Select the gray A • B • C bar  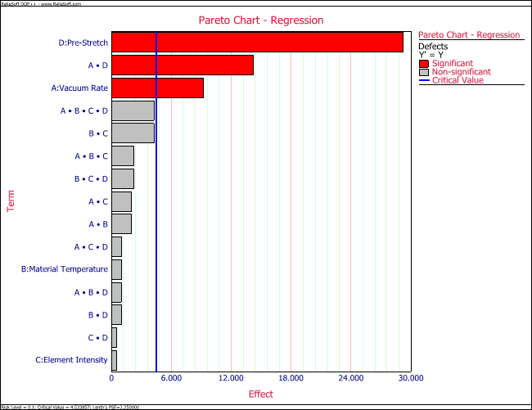123,156
